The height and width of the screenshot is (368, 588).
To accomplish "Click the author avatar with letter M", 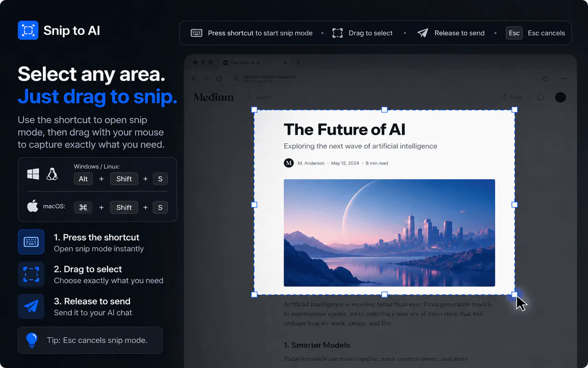I will [x=288, y=163].
